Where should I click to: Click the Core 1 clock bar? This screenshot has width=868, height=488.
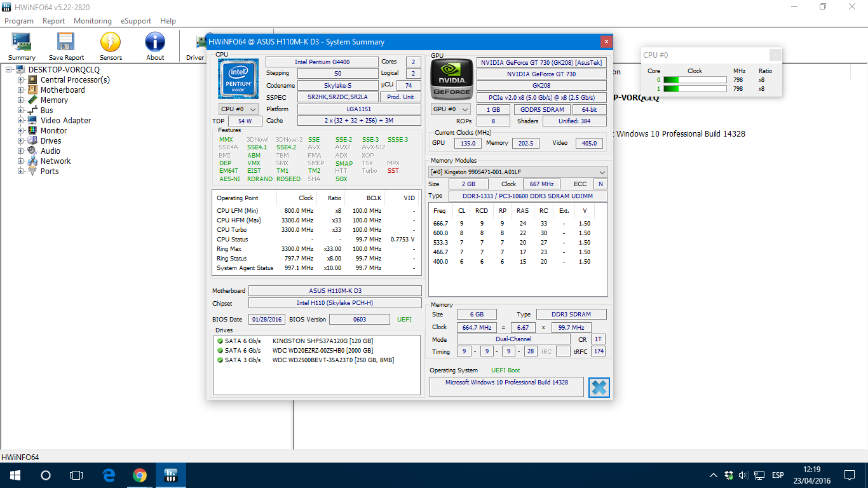[695, 89]
